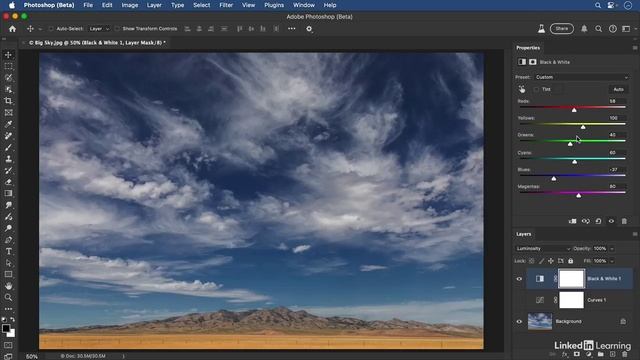Open the Luminosity blend mode dropdown
The image size is (640, 360).
(x=542, y=249)
